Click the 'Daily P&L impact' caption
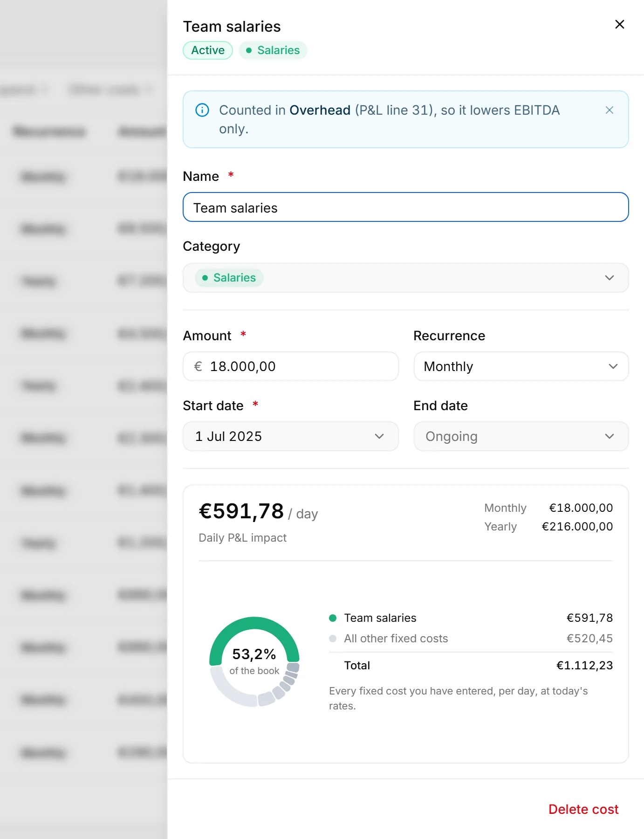The width and height of the screenshot is (644, 839). tap(242, 538)
